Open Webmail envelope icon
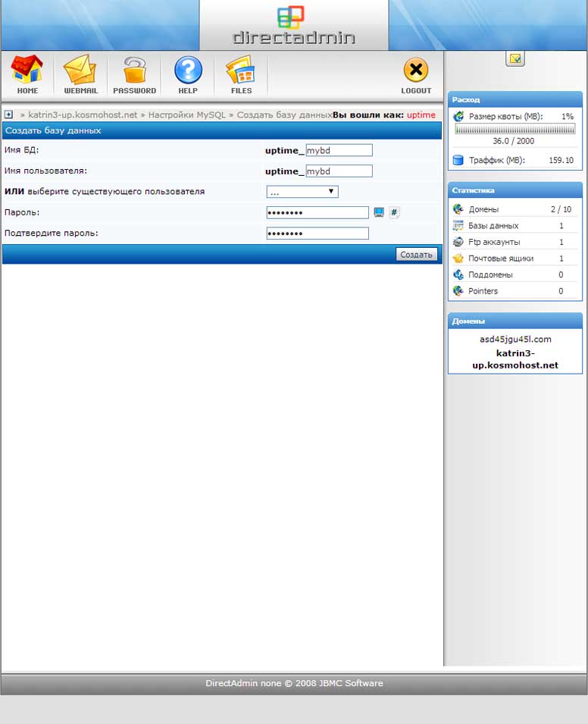 80,71
